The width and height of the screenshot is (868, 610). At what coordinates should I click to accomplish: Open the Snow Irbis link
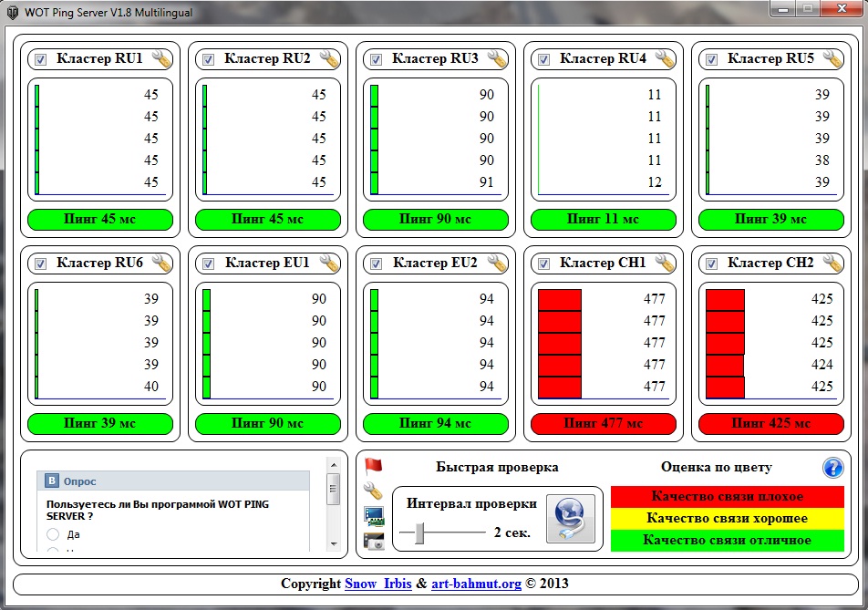click(x=378, y=584)
